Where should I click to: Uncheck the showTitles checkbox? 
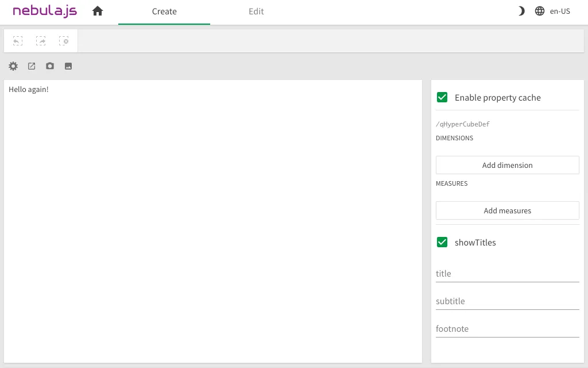pos(442,242)
